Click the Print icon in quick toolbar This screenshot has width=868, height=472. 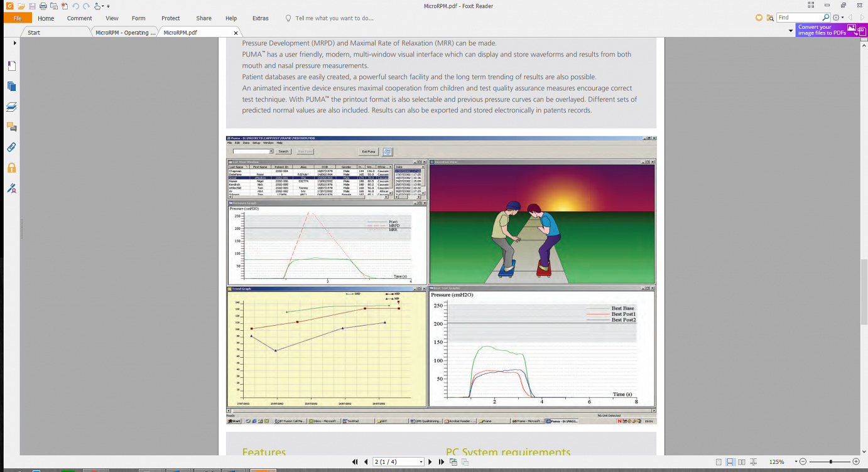coord(43,6)
